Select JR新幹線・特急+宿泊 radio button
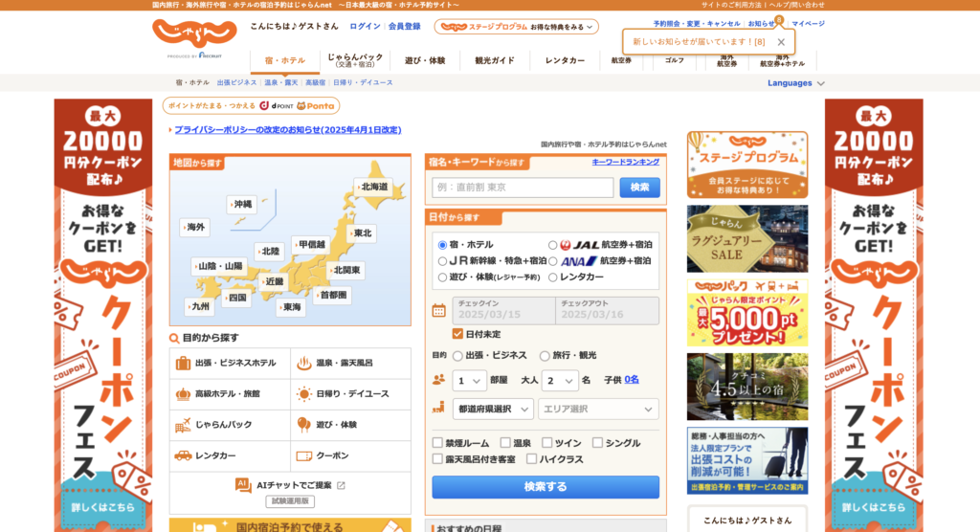This screenshot has width=980, height=532. 442,261
